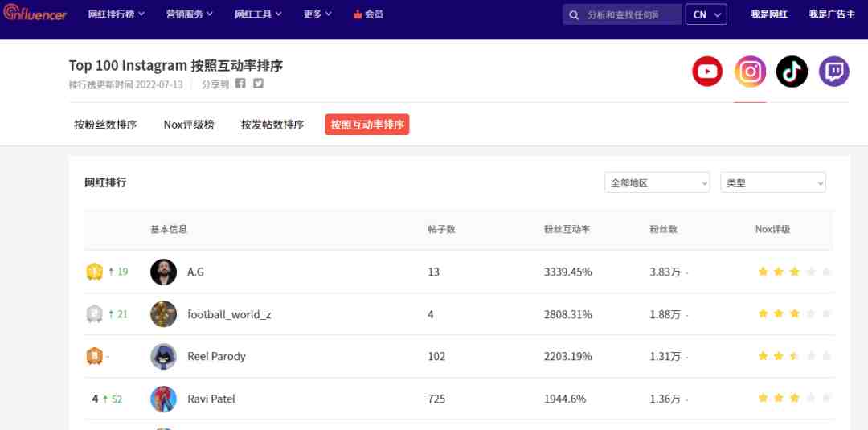Open football_world_z avatar
Viewport: 868px width, 430px height.
point(163,314)
